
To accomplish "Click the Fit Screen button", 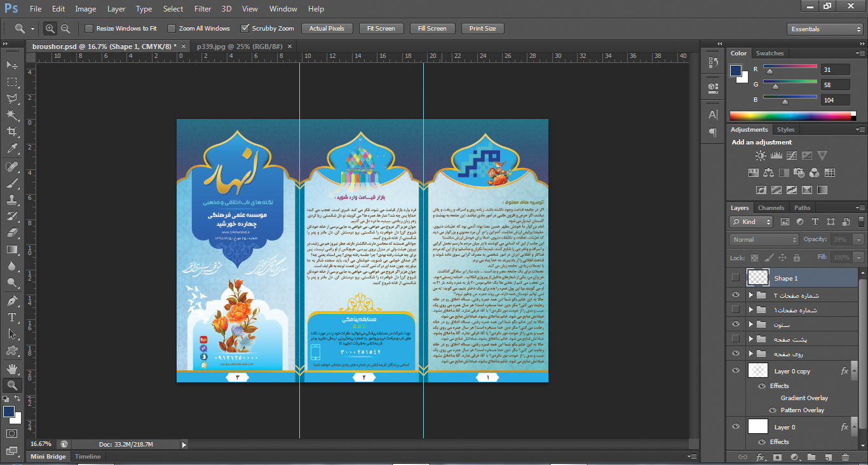I will [x=381, y=29].
